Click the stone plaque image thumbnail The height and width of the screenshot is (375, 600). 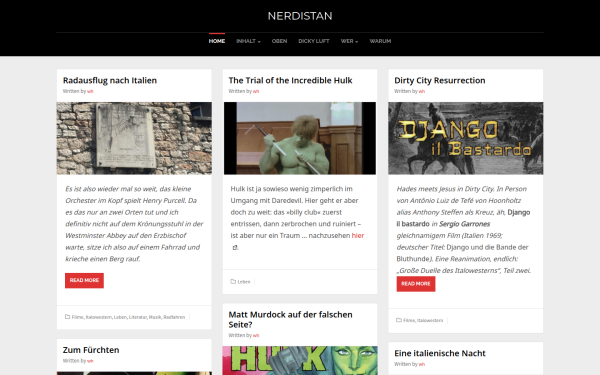click(134, 138)
